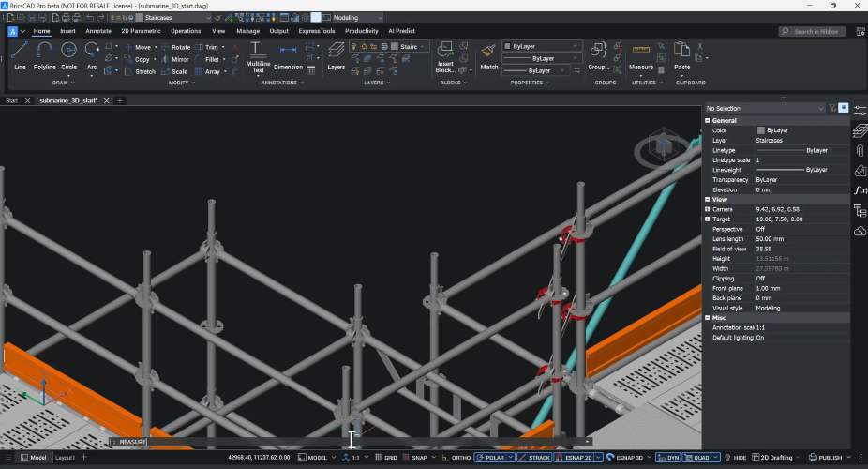Screen dimensions: 868x469
Task: Open the No Selection dropdown
Action: [765, 109]
